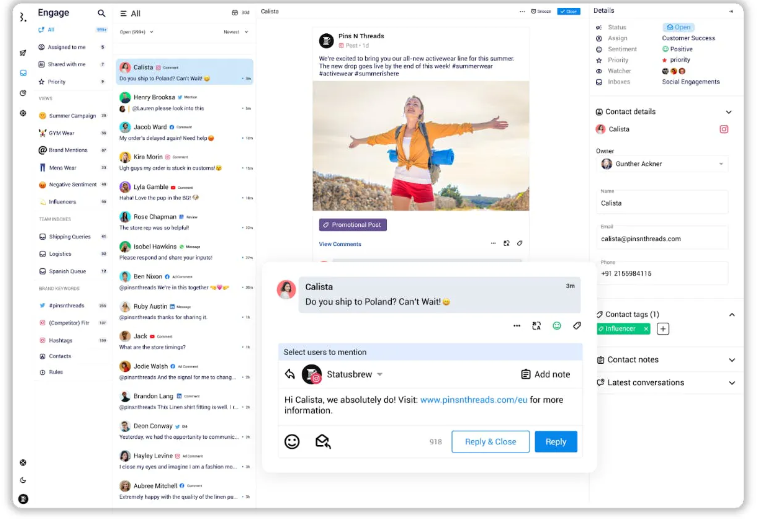Click Add note in composer
This screenshot has height=519, width=774.
[x=545, y=375]
